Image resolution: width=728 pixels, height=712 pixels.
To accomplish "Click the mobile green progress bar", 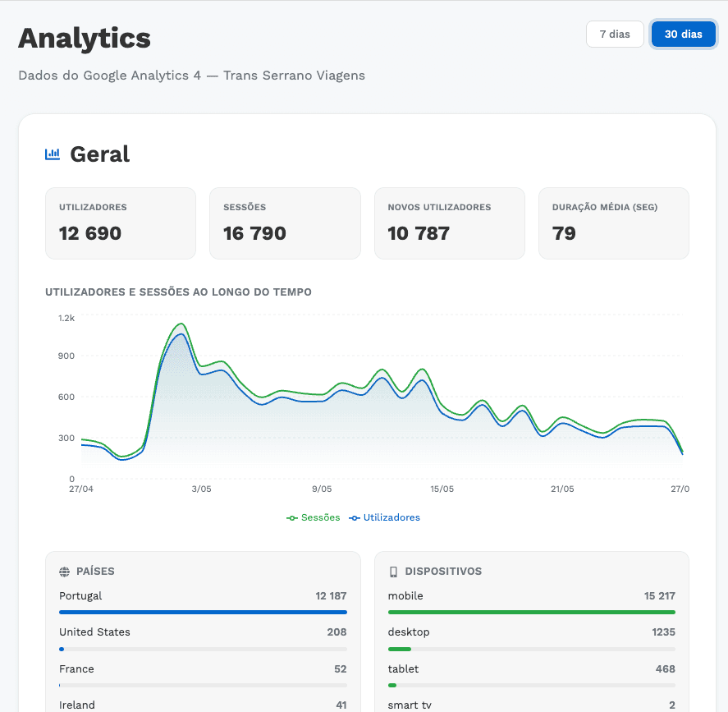I will [532, 612].
